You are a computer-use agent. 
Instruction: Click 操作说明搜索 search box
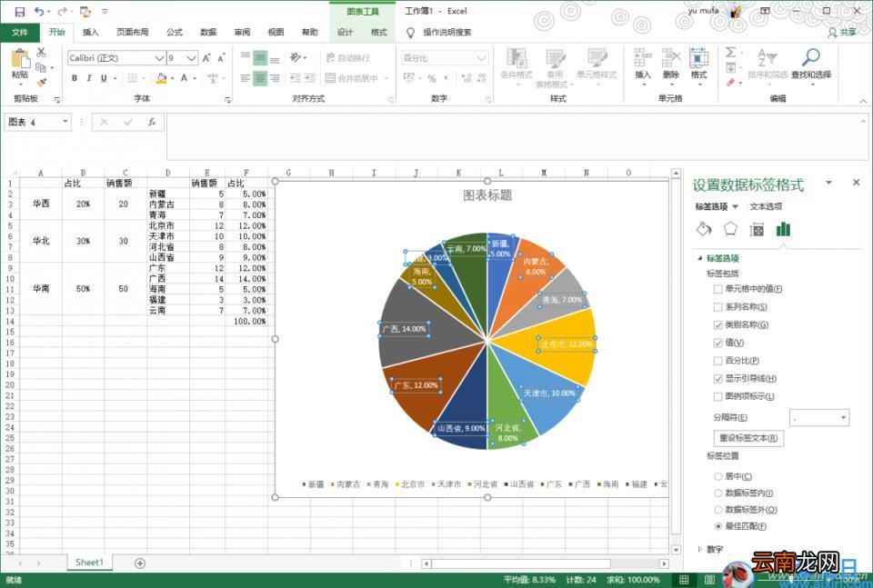pos(447,33)
